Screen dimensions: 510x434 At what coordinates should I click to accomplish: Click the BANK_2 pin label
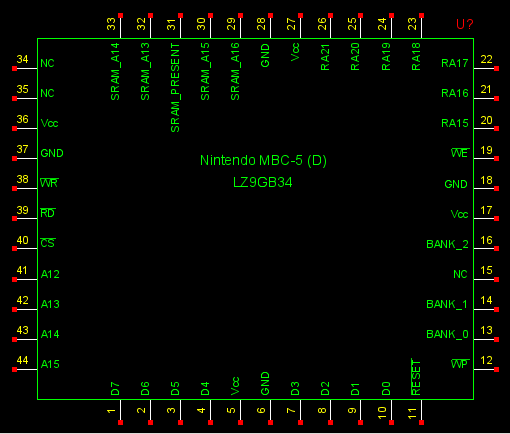[447, 244]
